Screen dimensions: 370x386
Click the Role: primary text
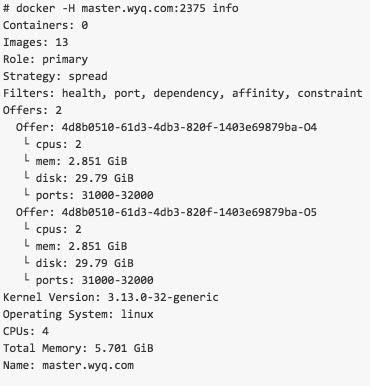[x=45, y=59]
